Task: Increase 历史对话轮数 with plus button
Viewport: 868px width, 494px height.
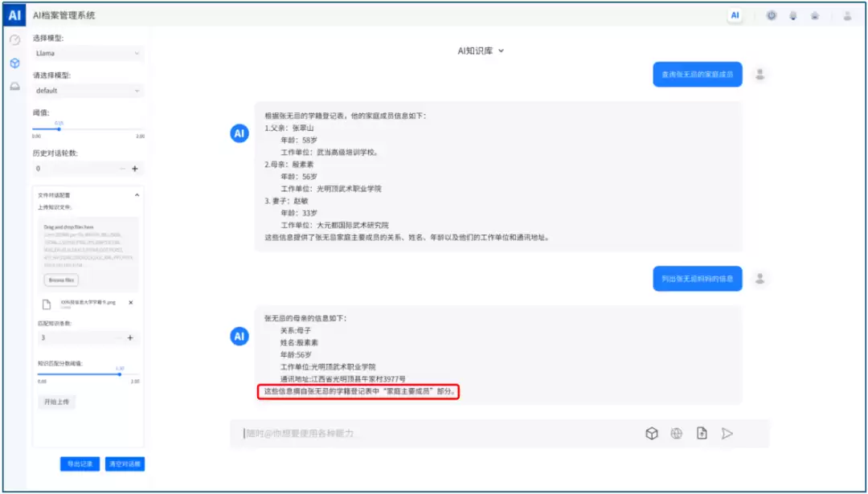Action: tap(134, 168)
